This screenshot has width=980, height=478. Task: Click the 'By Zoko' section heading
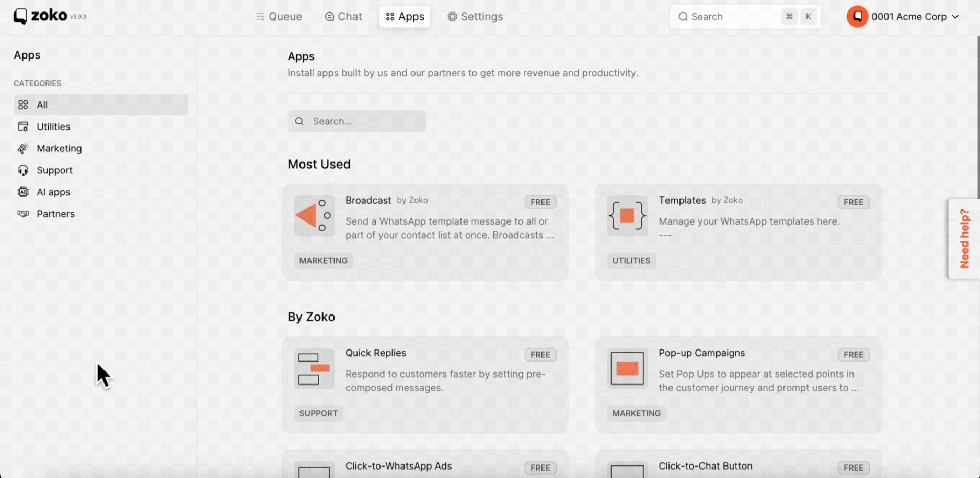click(x=311, y=317)
